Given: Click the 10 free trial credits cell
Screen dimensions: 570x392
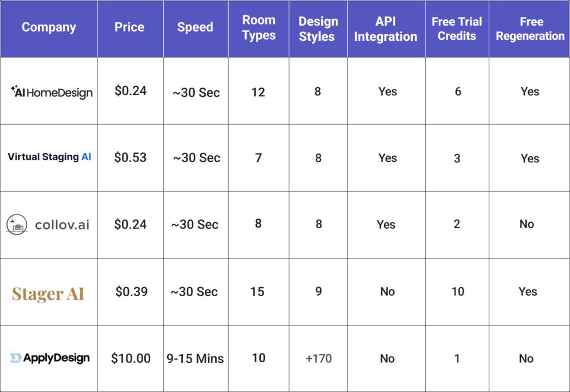Looking at the screenshot, I should (x=457, y=291).
